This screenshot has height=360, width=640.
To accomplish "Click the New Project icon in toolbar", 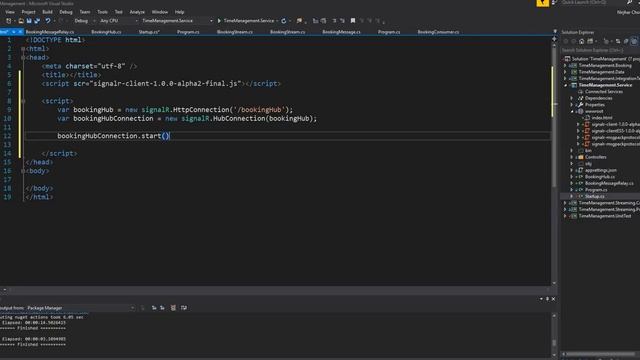I will coord(9,21).
